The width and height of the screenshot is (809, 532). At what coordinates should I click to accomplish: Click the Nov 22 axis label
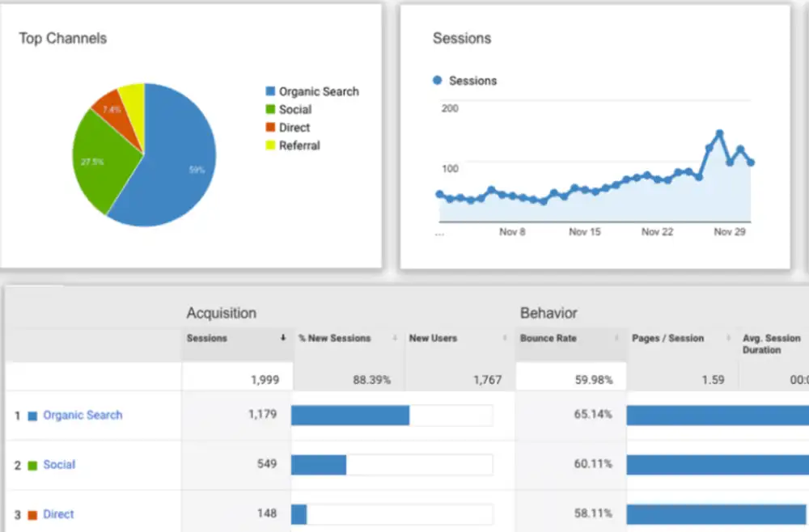pyautogui.click(x=657, y=232)
